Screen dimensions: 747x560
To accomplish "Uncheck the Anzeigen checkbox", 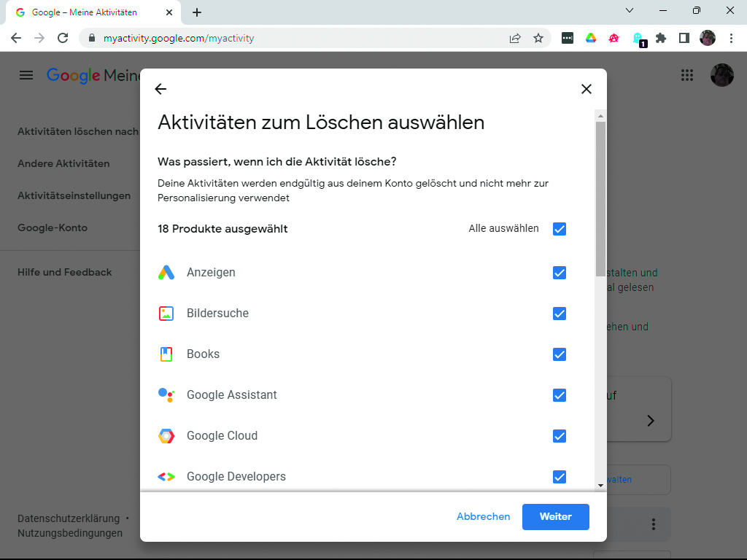I will tap(560, 273).
